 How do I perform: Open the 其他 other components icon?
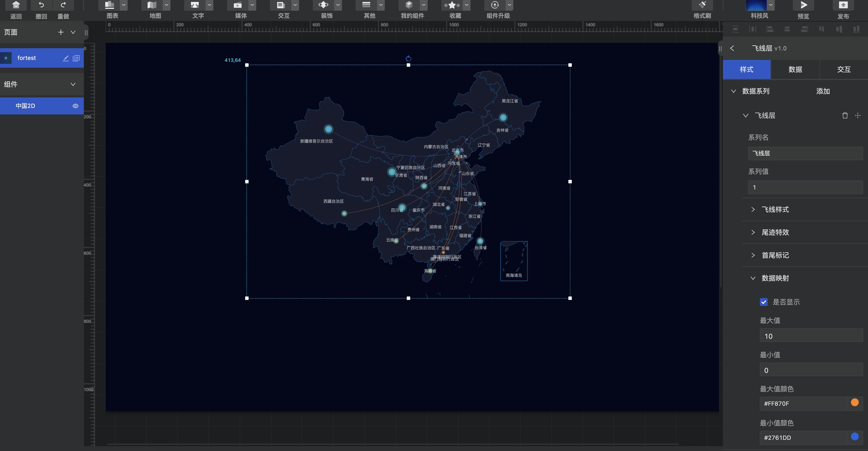tap(366, 5)
